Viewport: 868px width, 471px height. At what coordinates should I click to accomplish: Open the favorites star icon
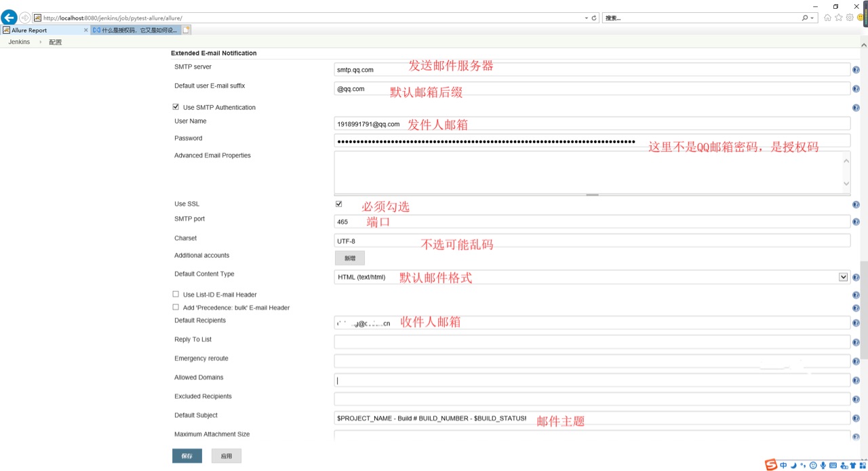[839, 18]
